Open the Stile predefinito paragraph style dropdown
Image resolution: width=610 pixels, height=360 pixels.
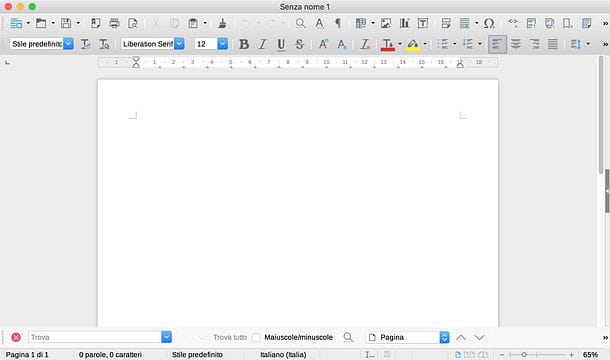68,44
